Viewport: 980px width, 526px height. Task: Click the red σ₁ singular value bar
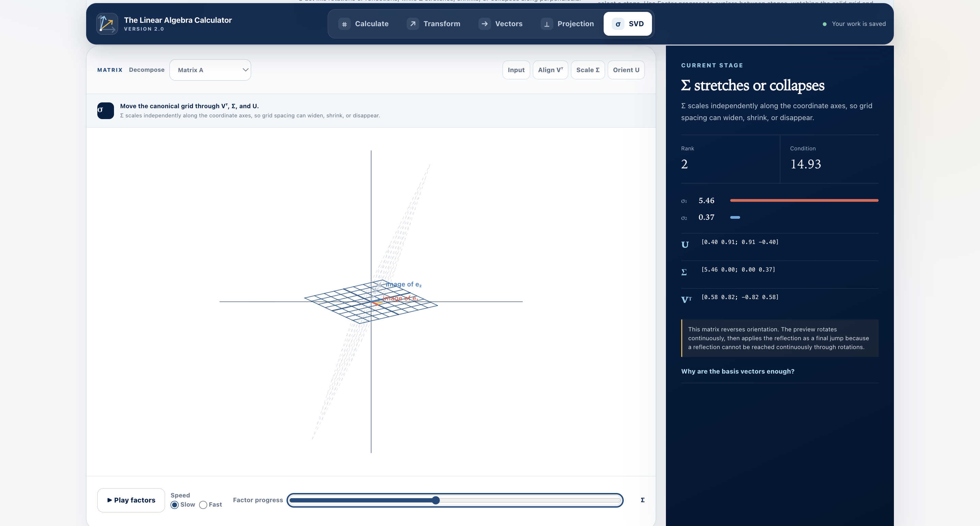coord(804,200)
